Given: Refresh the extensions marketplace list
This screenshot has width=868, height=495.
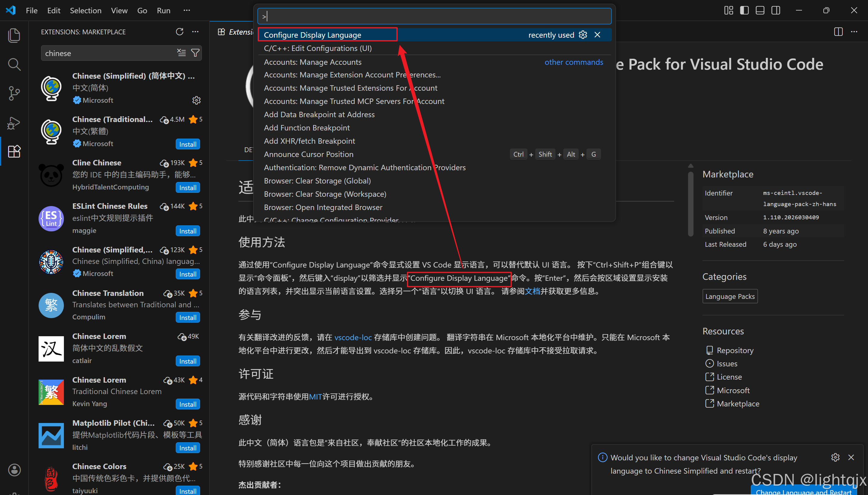Looking at the screenshot, I should tap(180, 32).
